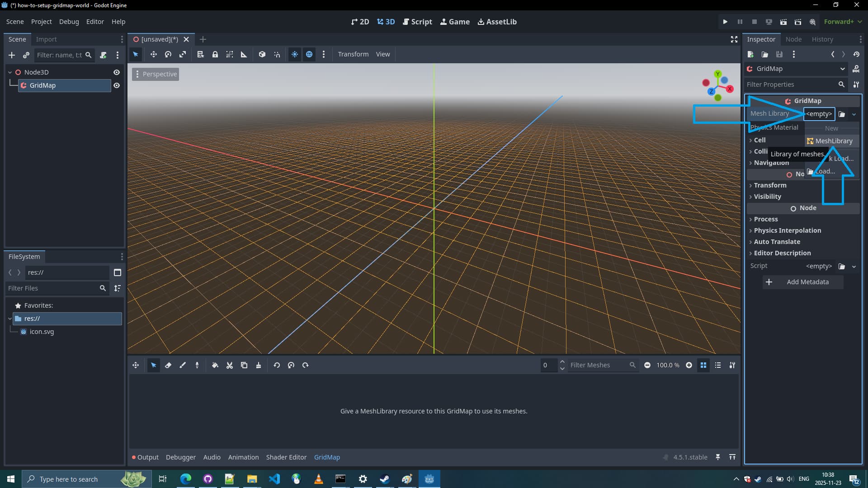Viewport: 868px width, 488px height.
Task: Hide the GridMap node visibility
Action: pos(117,85)
